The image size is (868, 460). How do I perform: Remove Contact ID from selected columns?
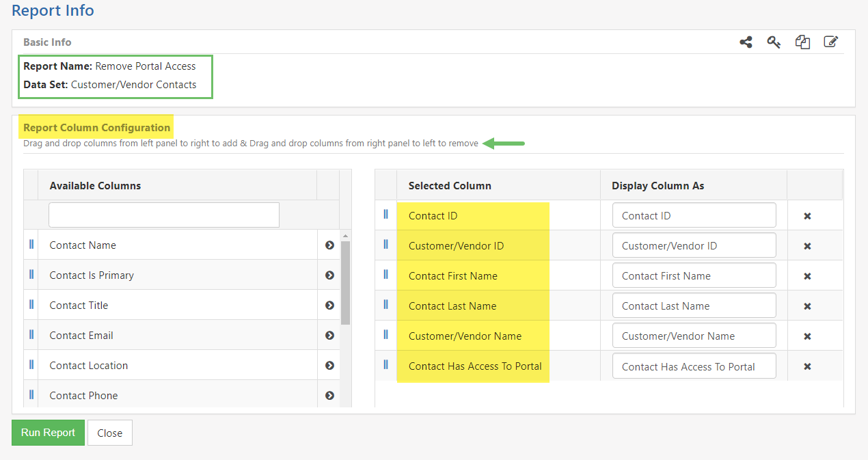pyautogui.click(x=806, y=215)
